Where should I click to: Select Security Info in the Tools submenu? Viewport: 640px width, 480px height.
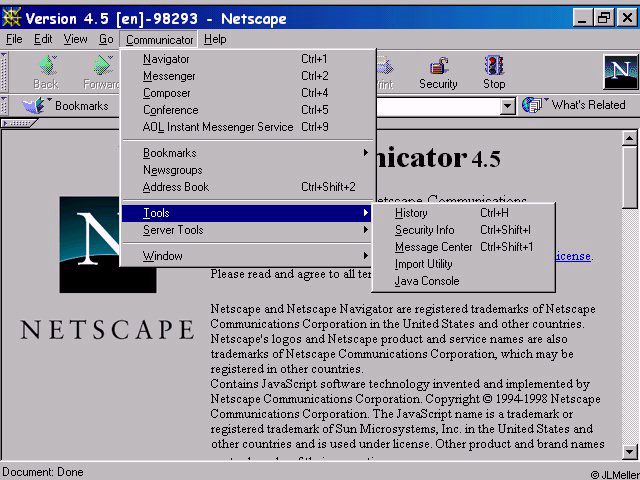coord(464,230)
